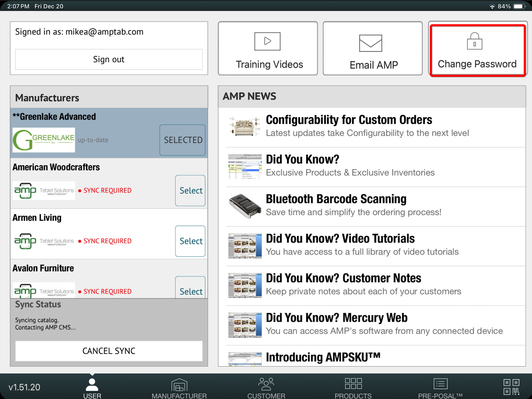Screen dimensions: 532x399
Task: Click the Change Password lock icon
Action: pos(474,41)
